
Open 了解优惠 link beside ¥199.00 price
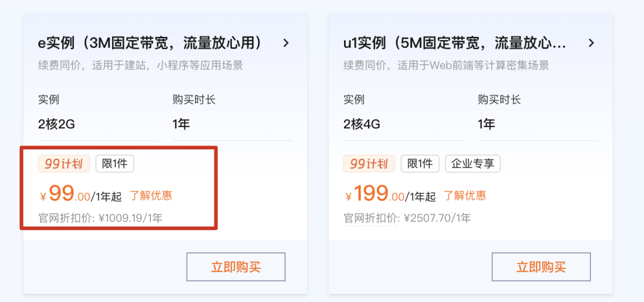tap(465, 196)
